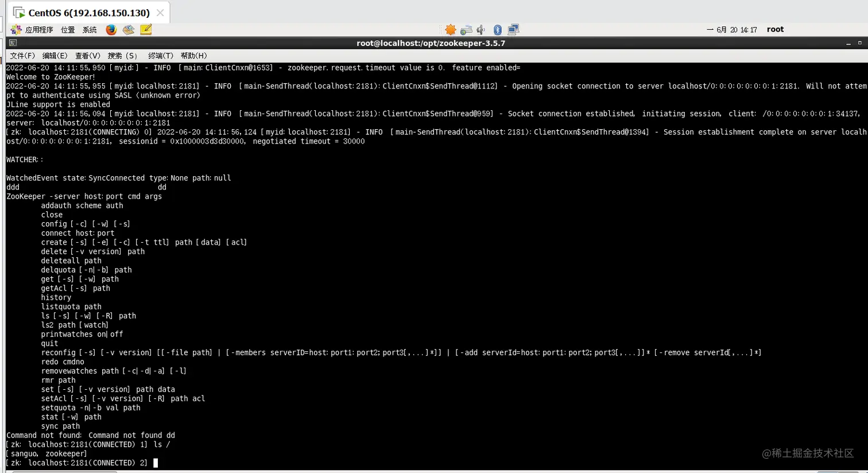Click the orange update notification icon

pyautogui.click(x=451, y=30)
